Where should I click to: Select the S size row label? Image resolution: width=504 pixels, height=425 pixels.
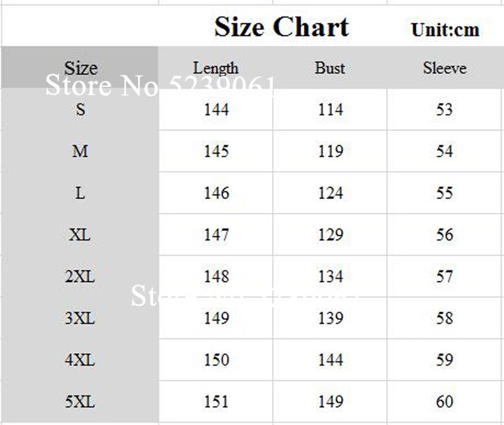(x=80, y=110)
